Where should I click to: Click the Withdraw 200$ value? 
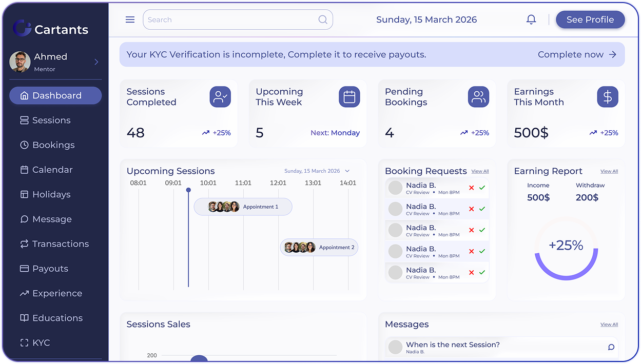click(587, 197)
